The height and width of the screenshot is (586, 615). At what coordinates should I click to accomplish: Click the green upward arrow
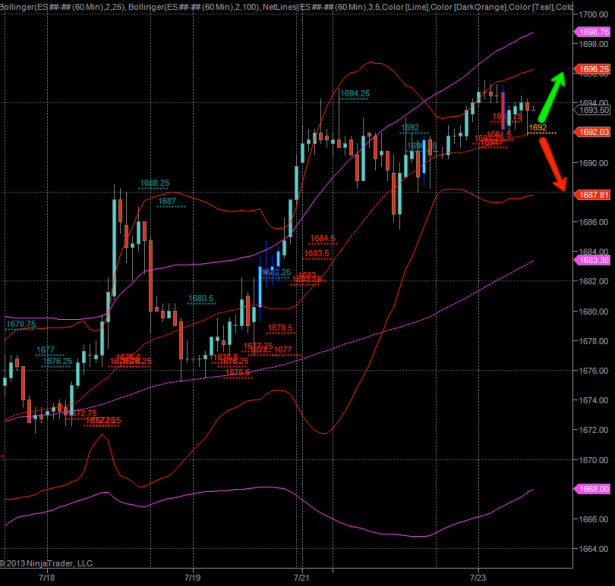coord(554,93)
